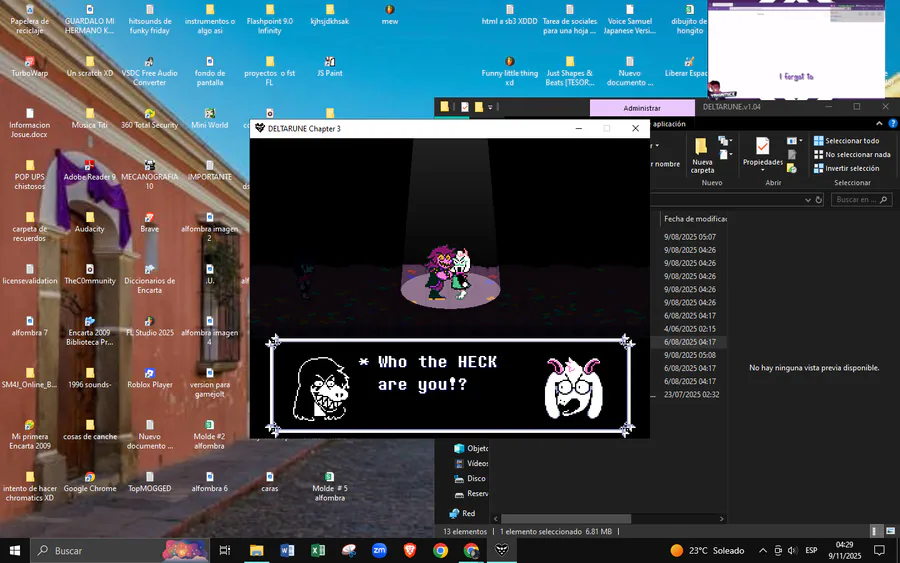Click the taskbar clock showing 04:29
The width and height of the screenshot is (900, 563).
point(844,550)
